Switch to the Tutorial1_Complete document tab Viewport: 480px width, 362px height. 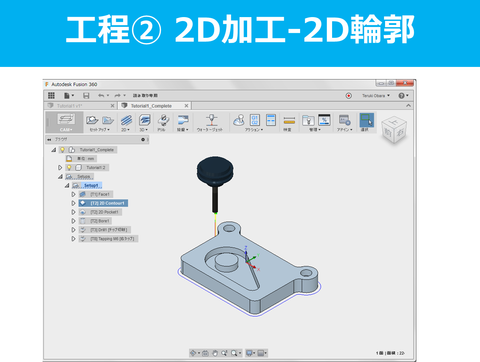point(151,106)
